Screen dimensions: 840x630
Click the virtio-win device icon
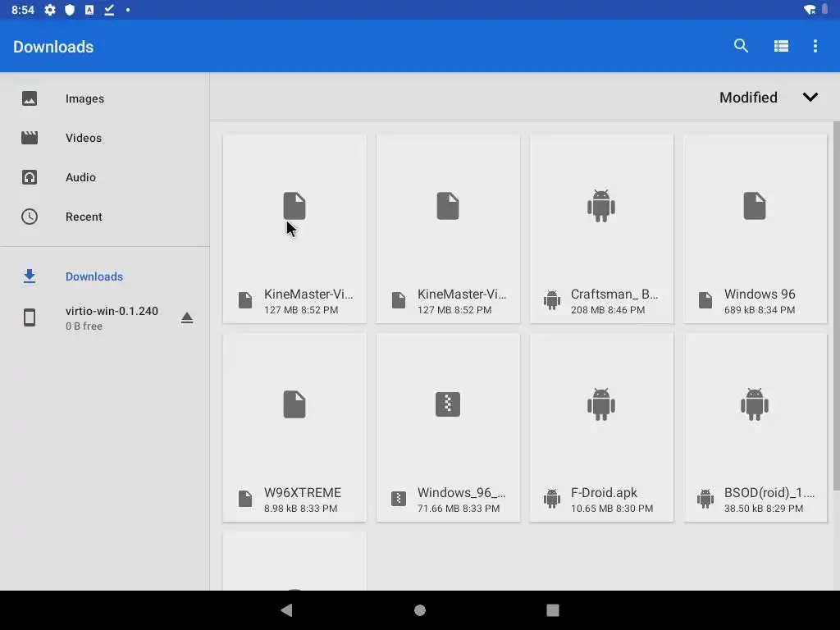[30, 317]
